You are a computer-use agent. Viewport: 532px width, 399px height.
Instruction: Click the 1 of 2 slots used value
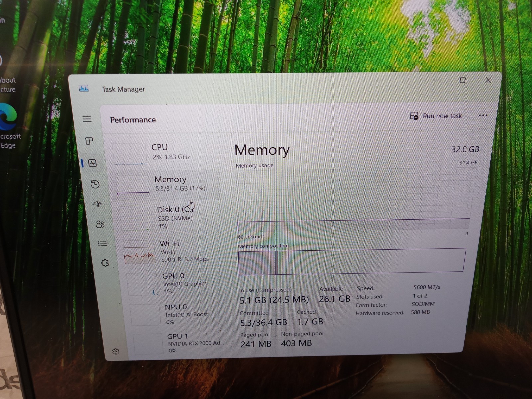coord(420,296)
